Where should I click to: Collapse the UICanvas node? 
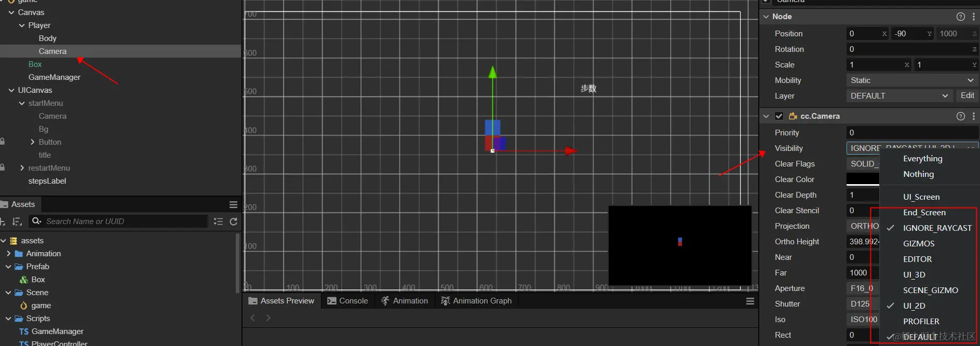coord(11,90)
